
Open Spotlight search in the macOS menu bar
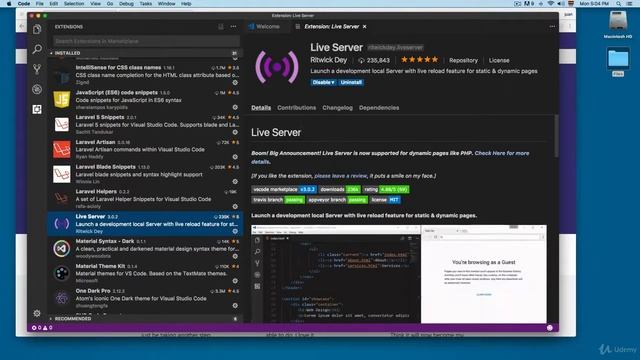pos(619,4)
